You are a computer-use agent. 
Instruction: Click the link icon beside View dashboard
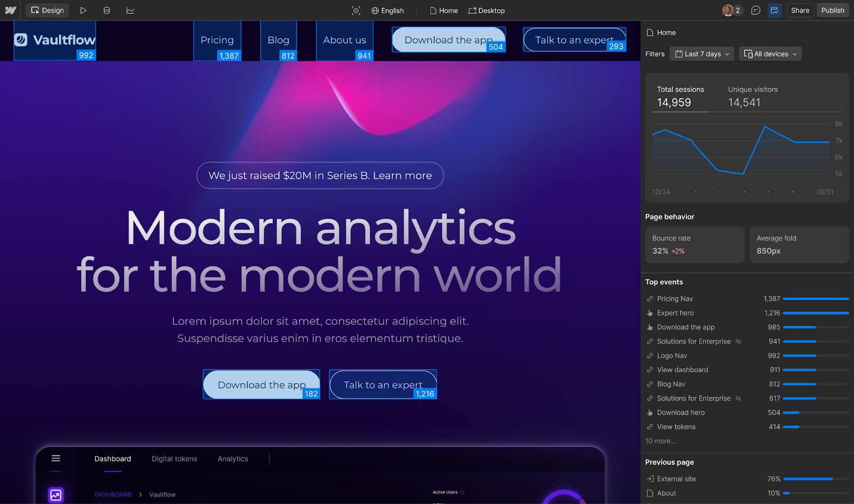click(x=650, y=370)
